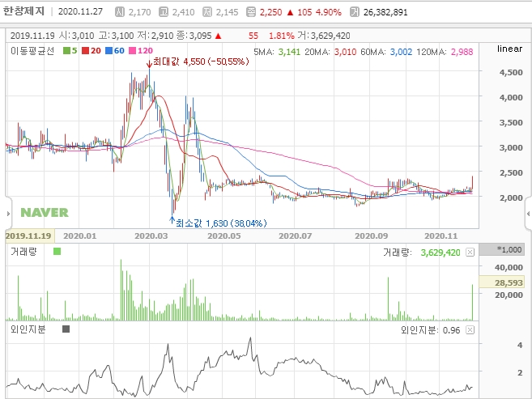Expand the left side panel arrow
This screenshot has width=532, height=399.
click(x=8, y=214)
